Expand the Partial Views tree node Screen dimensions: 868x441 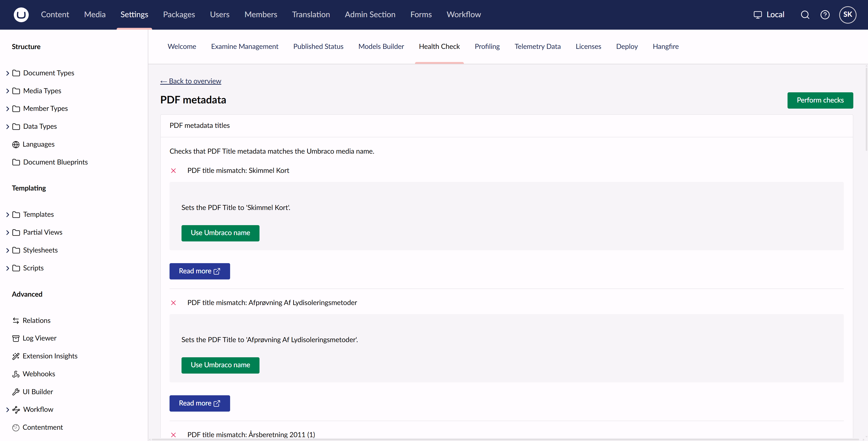[7, 232]
